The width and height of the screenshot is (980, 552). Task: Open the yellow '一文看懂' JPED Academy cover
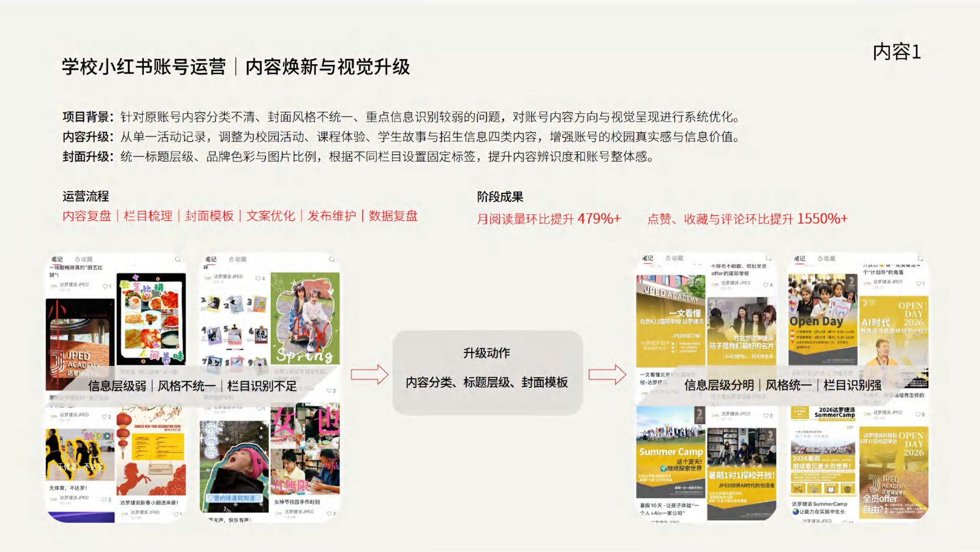click(x=671, y=321)
